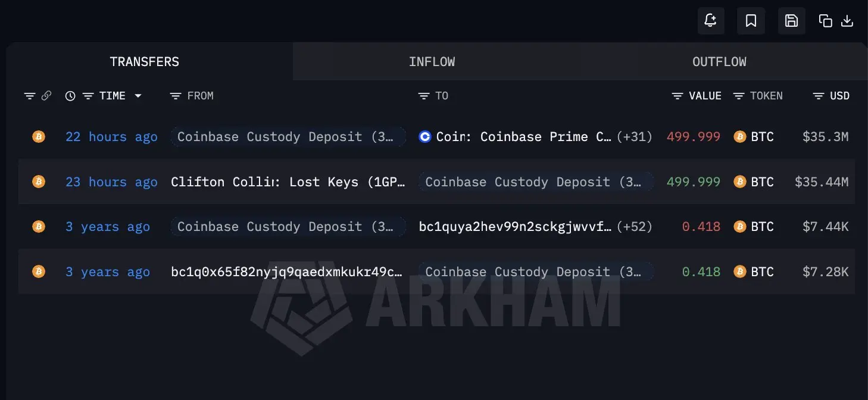Click the copy icon at top right
The height and width of the screenshot is (400, 868).
coord(825,21)
